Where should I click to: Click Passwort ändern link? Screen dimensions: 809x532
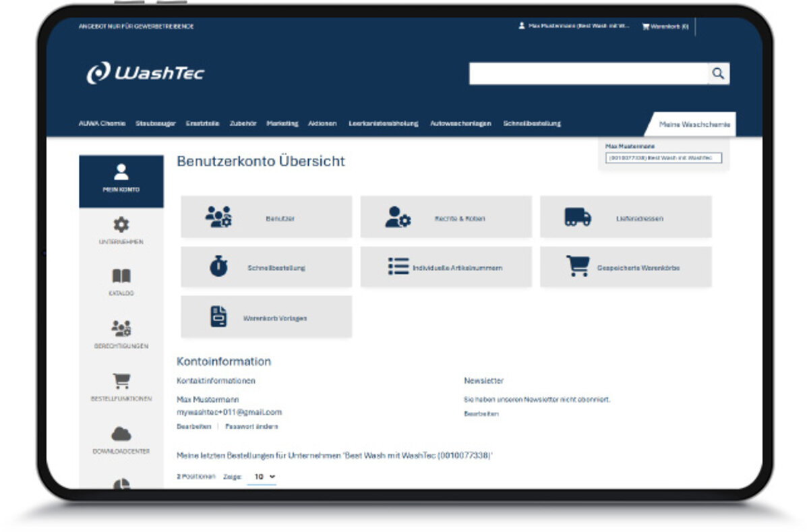251,426
